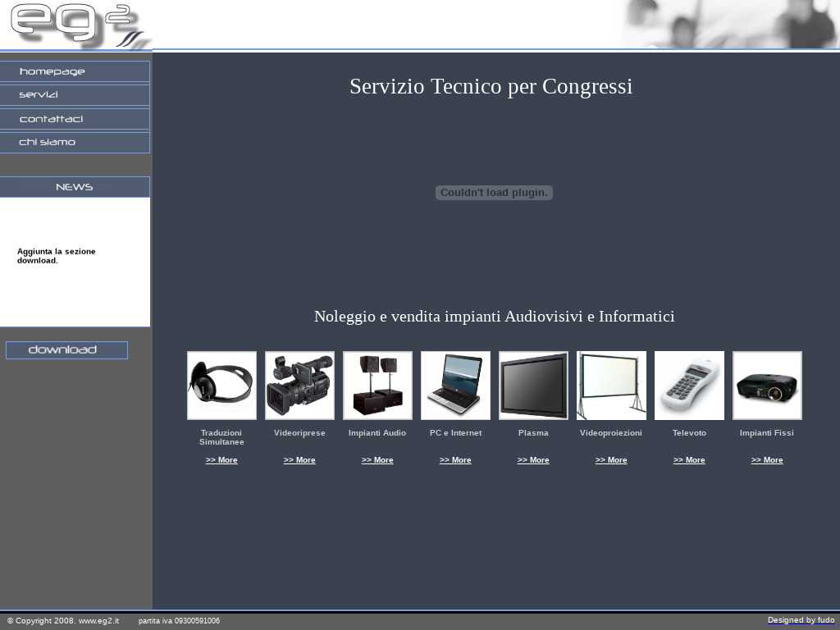This screenshot has width=840, height=630.
Task: Click the partita iva 09300591006 text
Action: point(179,621)
